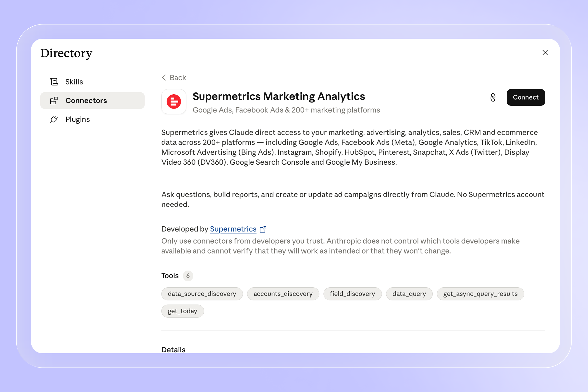Click the back chevron arrow

coord(164,77)
